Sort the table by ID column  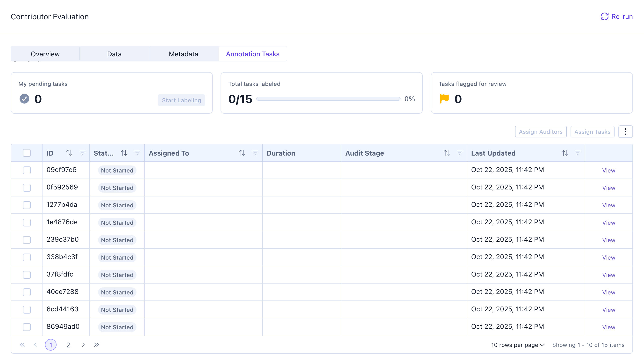69,153
